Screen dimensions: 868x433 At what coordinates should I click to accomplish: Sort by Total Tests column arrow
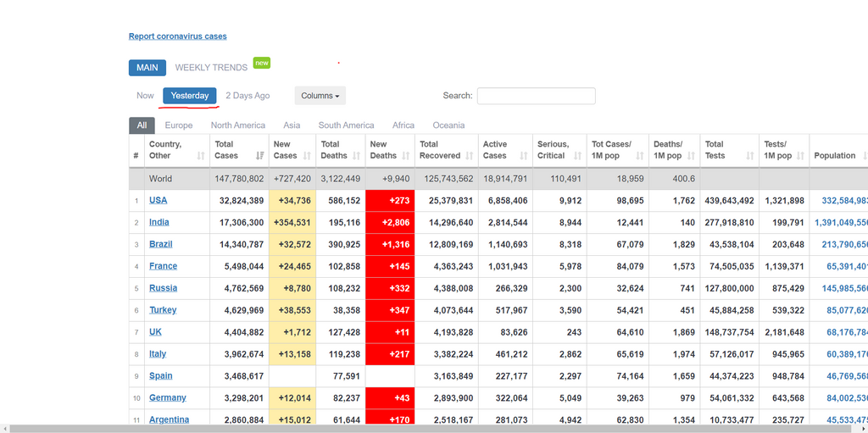tap(750, 156)
